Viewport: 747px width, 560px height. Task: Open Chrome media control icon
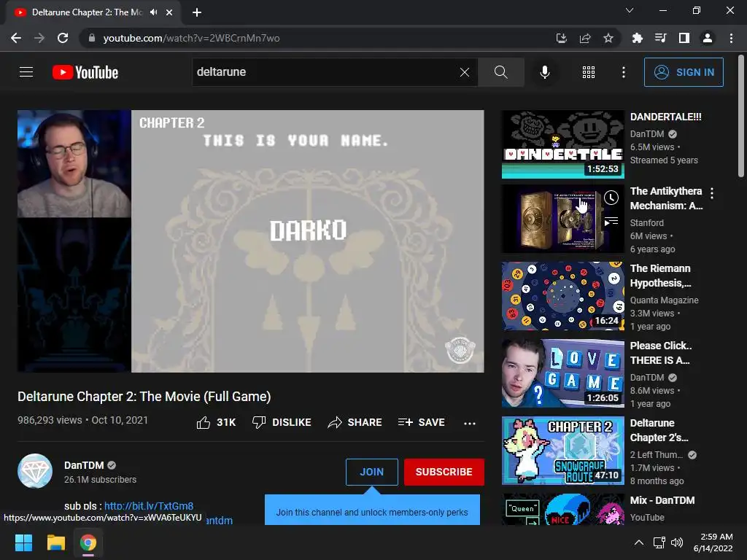pyautogui.click(x=660, y=38)
